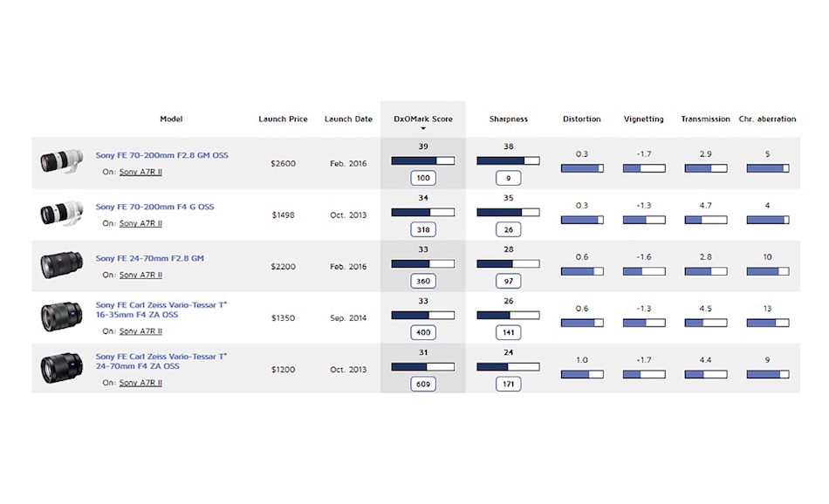Click the DxOMark rank badge showing 100
Screen dimensions: 829x504
(423, 178)
